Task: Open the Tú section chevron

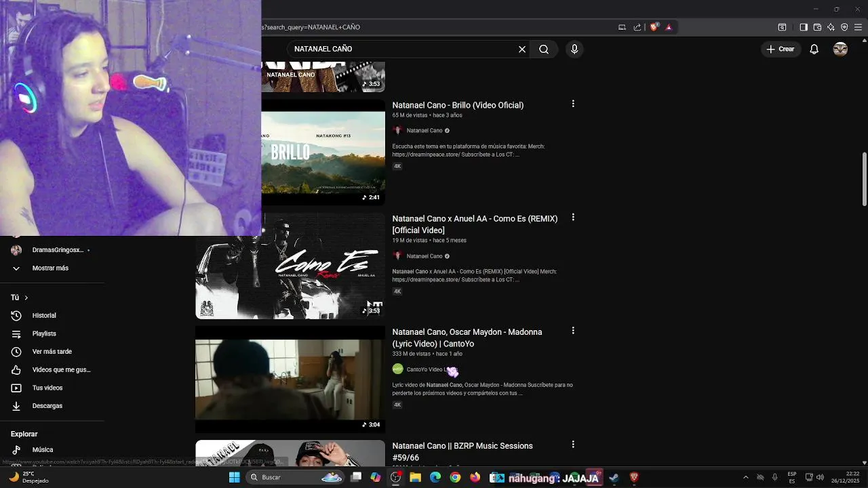Action: [26, 298]
